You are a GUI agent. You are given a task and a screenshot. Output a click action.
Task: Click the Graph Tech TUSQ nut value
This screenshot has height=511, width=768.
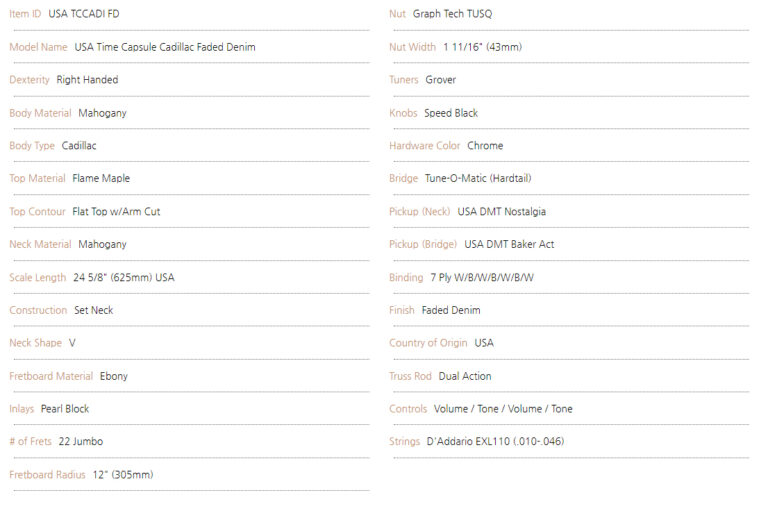point(452,14)
